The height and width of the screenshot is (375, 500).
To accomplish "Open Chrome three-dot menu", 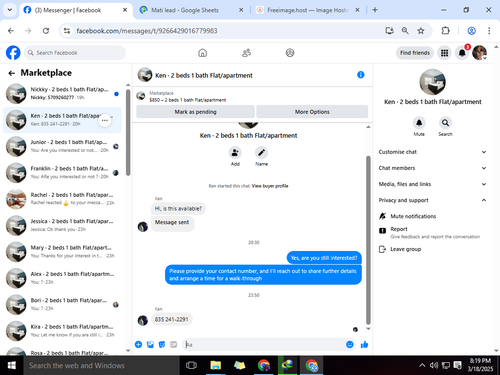I will pyautogui.click(x=489, y=31).
